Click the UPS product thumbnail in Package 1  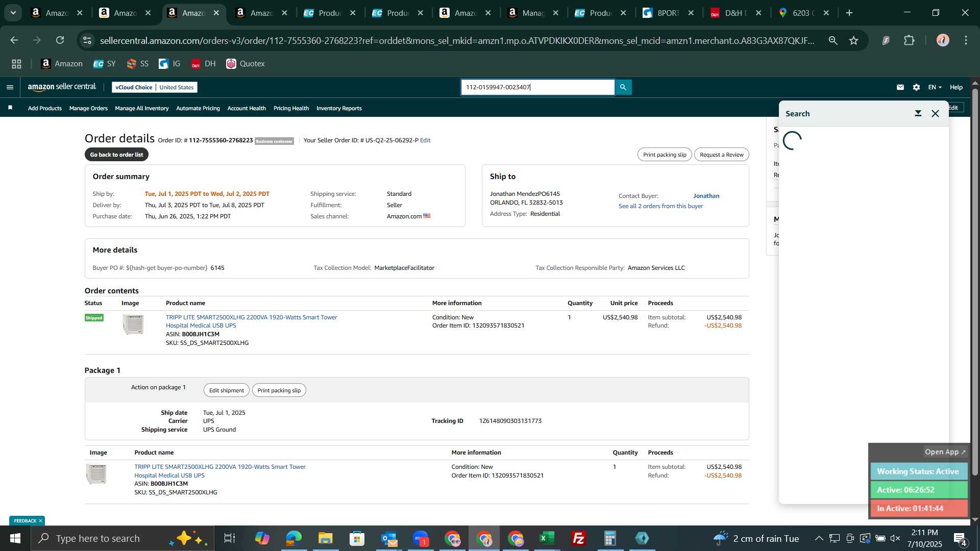coord(96,474)
